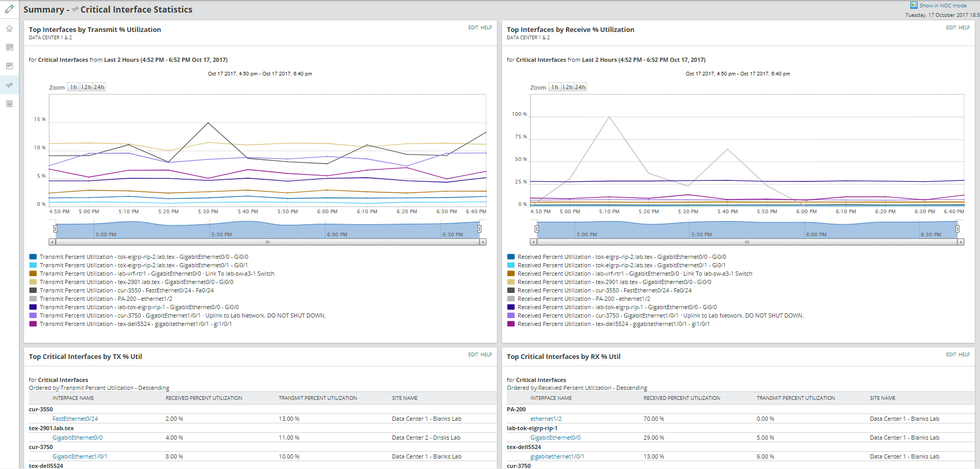
Task: Click the 70.00 % received value for PA-200
Action: tap(654, 419)
